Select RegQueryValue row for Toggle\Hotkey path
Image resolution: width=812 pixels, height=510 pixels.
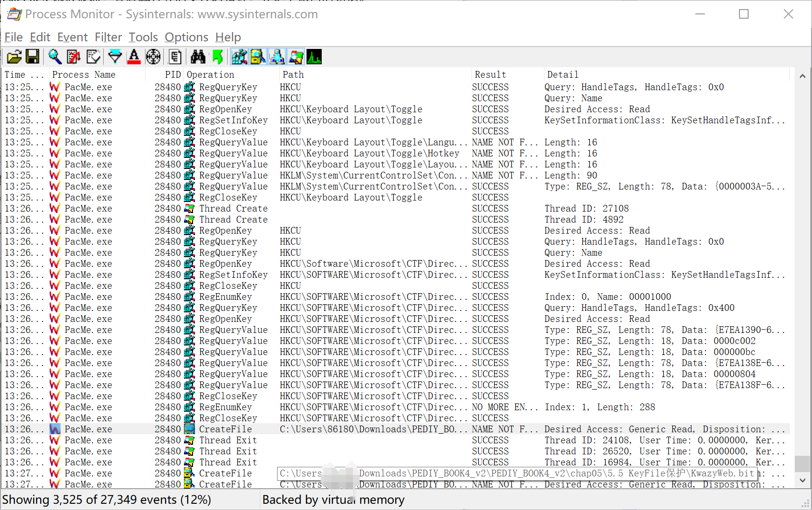(396, 153)
